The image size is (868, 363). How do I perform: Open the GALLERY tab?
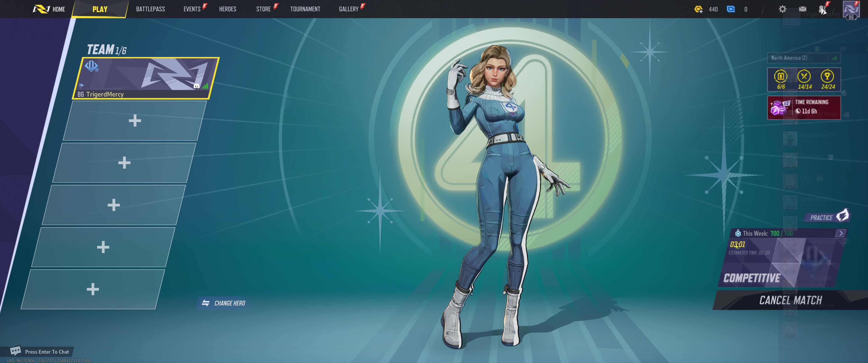coord(349,9)
